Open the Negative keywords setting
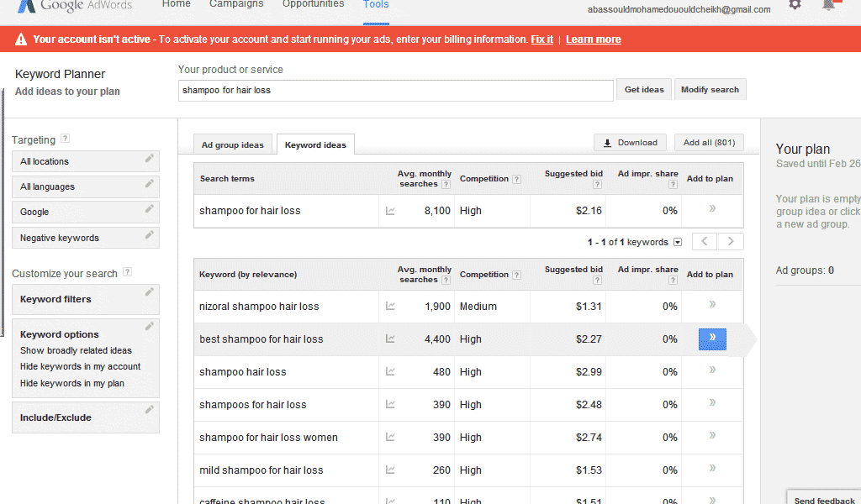Viewport: 861px width, 504px height. (86, 238)
